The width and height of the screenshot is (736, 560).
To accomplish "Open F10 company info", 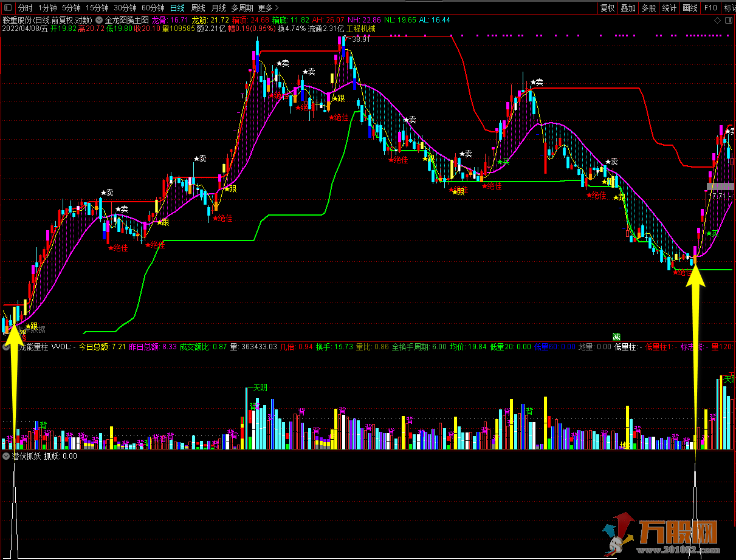I will [x=710, y=8].
